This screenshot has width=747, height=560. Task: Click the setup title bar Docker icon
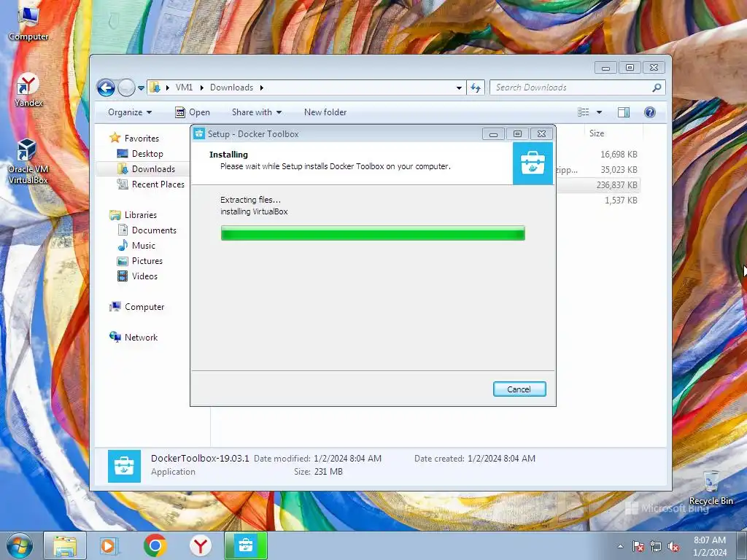(198, 134)
